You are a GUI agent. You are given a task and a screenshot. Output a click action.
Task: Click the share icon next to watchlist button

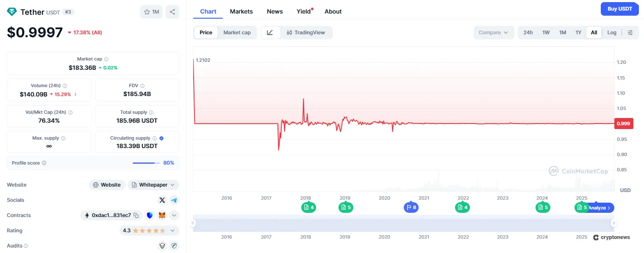[x=172, y=12]
